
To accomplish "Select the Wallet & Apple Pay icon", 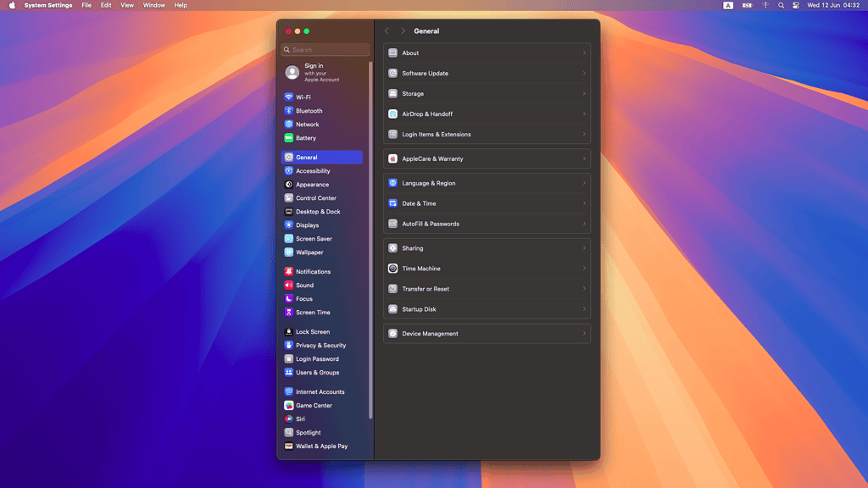I will [x=289, y=446].
